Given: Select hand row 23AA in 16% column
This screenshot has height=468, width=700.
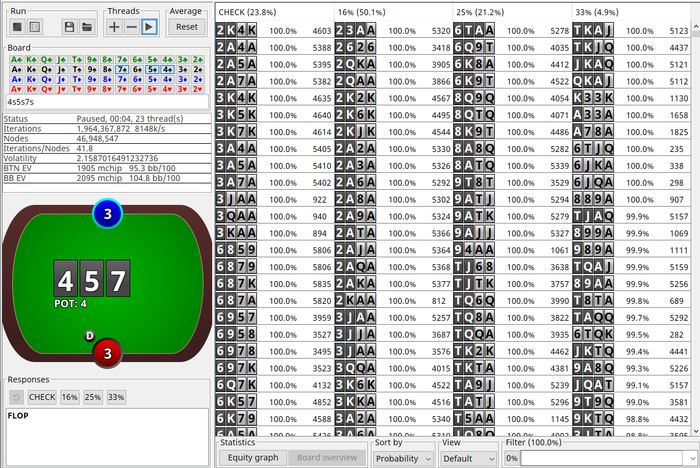Looking at the screenshot, I should pyautogui.click(x=393, y=30).
